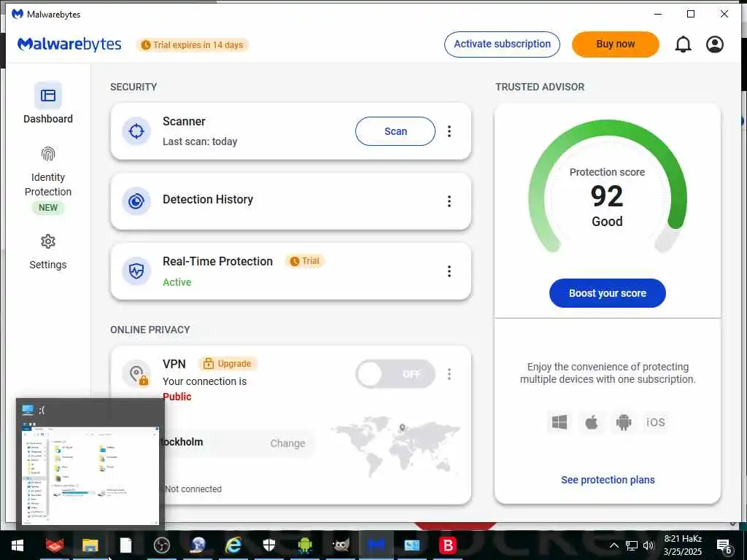Click the Upgrade badge beside VPN
The image size is (747, 560).
coord(228,364)
